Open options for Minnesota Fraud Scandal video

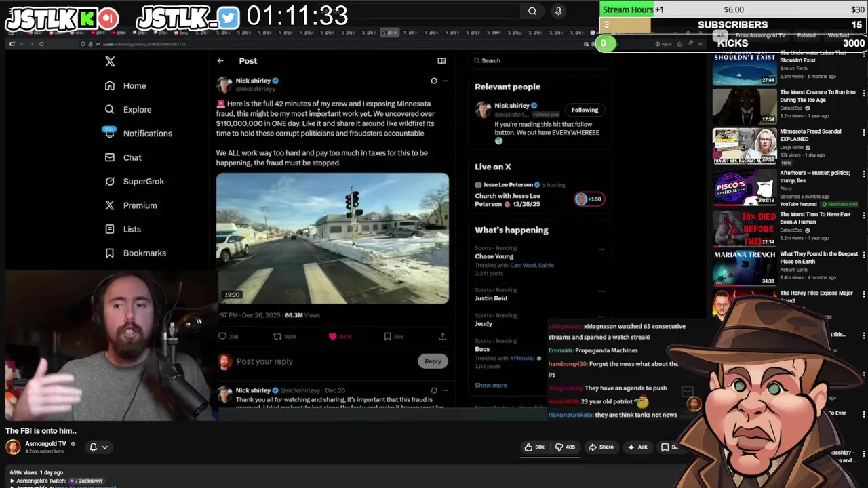(x=863, y=132)
